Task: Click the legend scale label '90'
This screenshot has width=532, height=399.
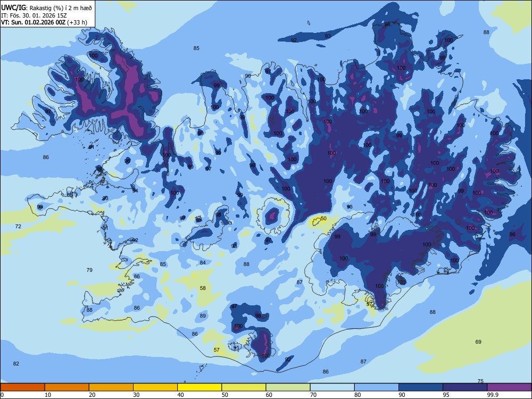Action: tap(402, 395)
